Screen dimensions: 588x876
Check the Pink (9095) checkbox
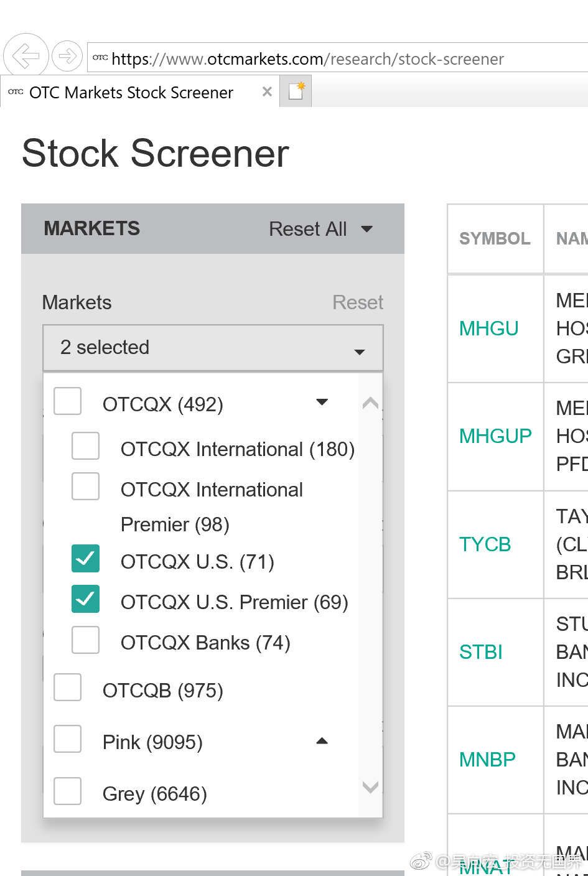pos(68,739)
